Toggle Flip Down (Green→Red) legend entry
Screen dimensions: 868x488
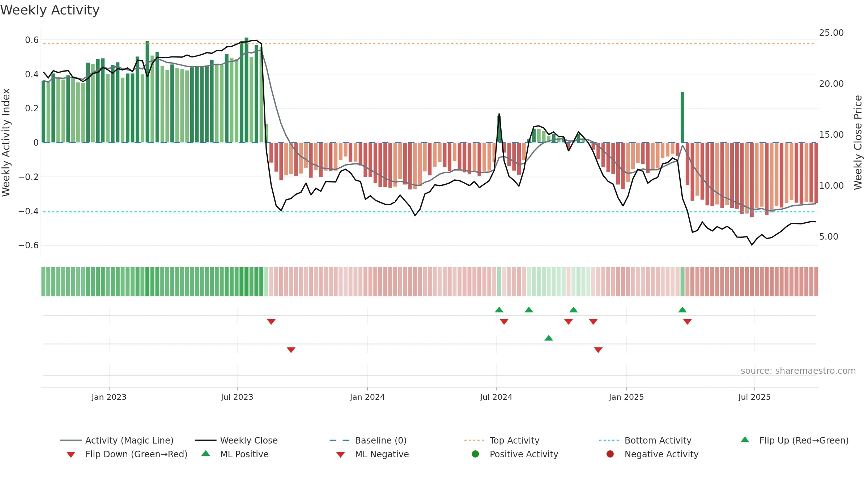(127, 454)
